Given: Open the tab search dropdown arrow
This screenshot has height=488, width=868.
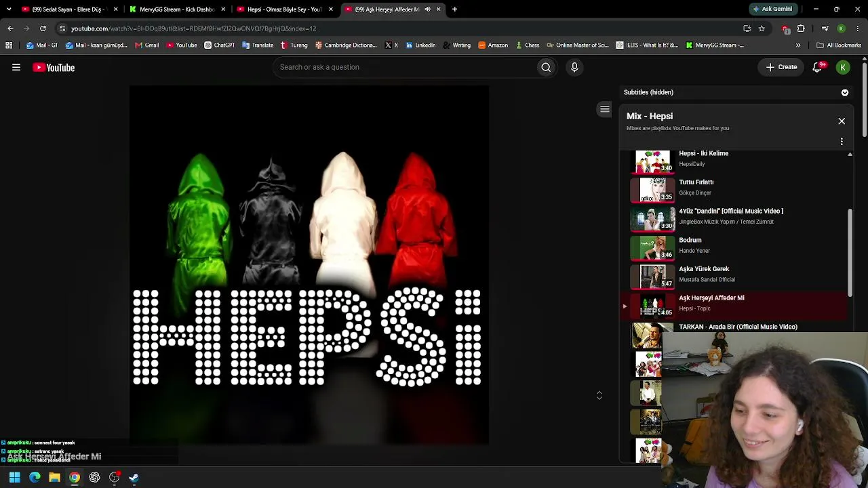Looking at the screenshot, I should 9,9.
